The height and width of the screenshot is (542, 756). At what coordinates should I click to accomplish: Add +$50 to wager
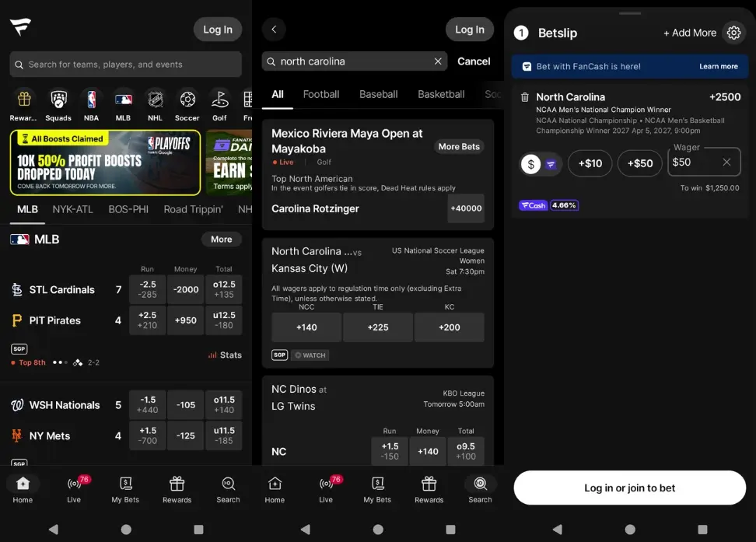coord(640,163)
